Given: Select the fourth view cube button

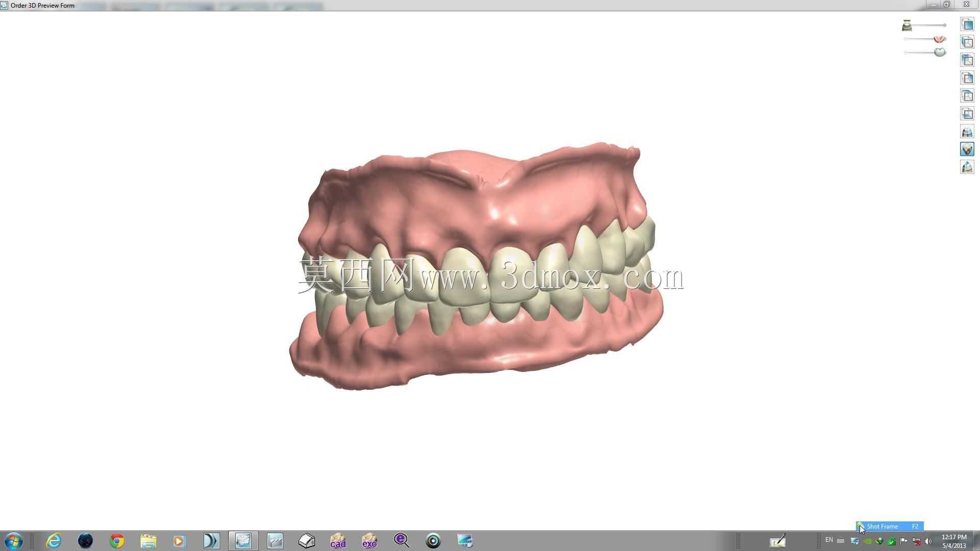Looking at the screenshot, I should [967, 78].
